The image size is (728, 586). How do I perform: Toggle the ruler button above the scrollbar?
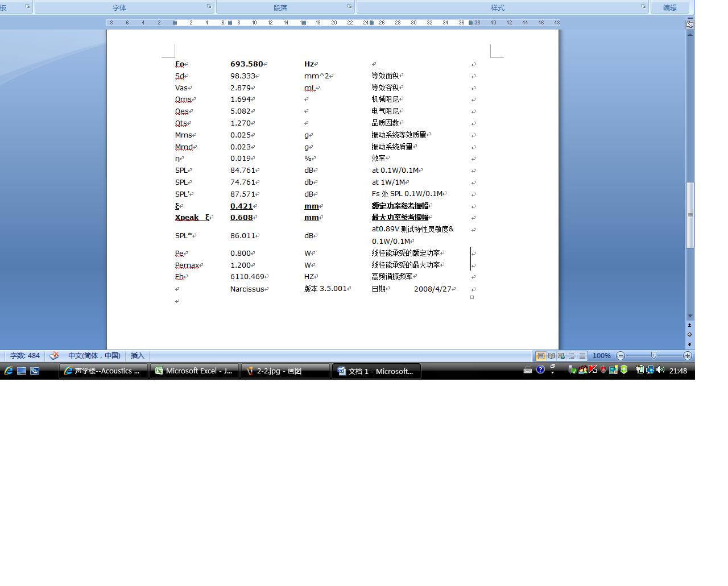[690, 24]
